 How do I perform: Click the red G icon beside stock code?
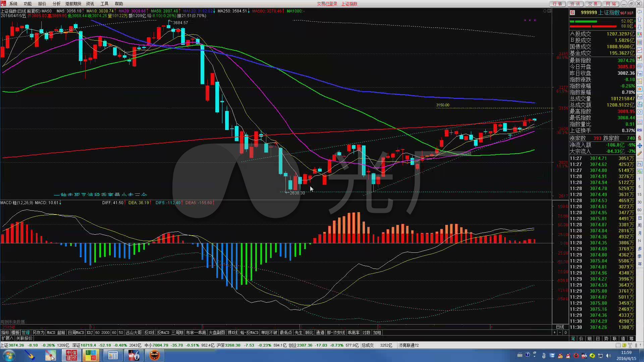click(572, 12)
